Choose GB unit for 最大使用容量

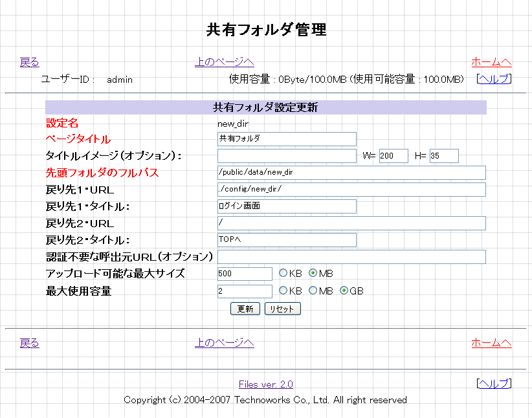[x=344, y=291]
